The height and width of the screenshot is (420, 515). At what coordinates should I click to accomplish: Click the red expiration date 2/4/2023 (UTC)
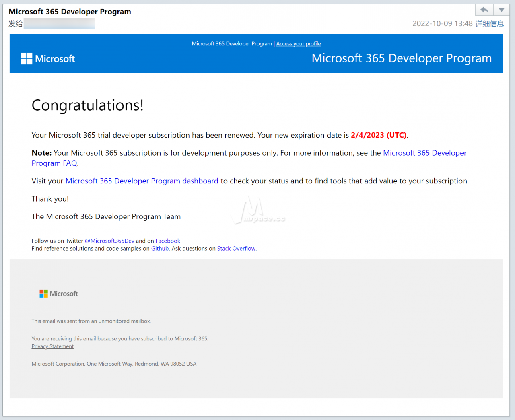(x=379, y=135)
